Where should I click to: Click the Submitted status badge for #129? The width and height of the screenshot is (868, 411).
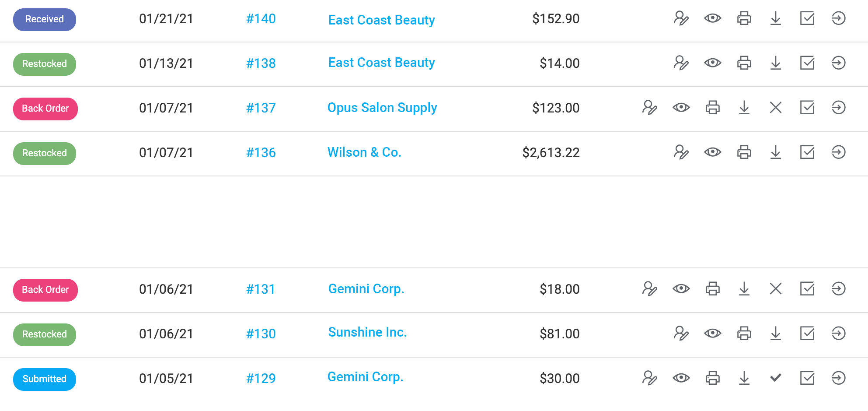click(x=44, y=379)
